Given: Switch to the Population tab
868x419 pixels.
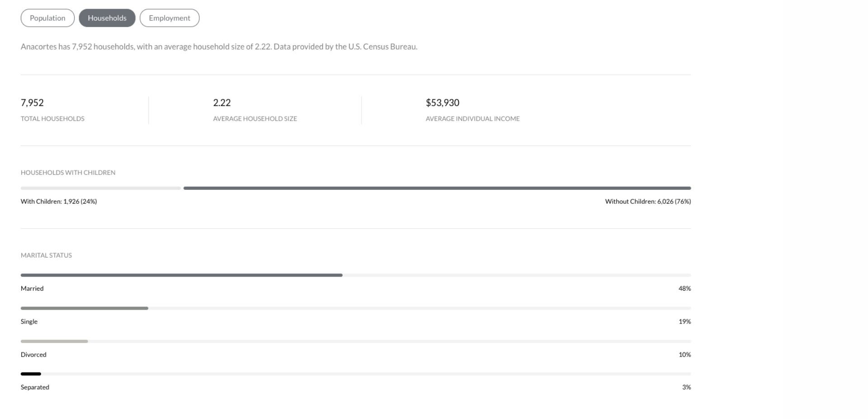Looking at the screenshot, I should [47, 18].
